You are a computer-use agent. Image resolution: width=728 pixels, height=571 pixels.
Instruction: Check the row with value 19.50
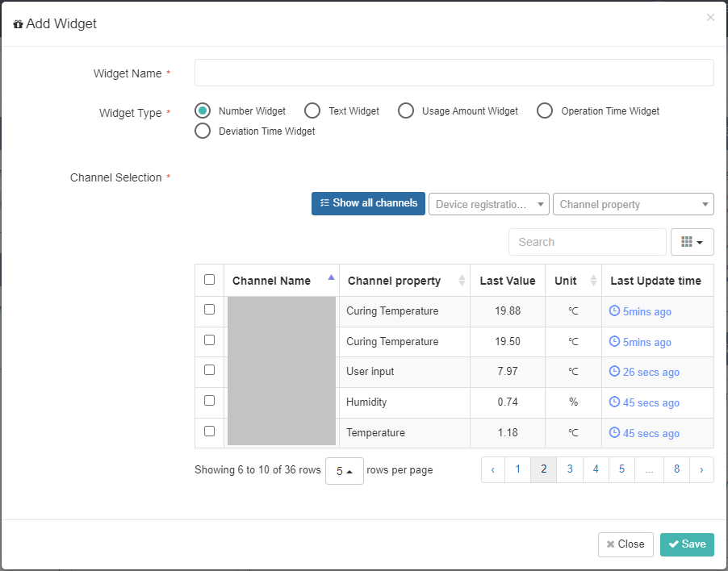click(x=209, y=340)
